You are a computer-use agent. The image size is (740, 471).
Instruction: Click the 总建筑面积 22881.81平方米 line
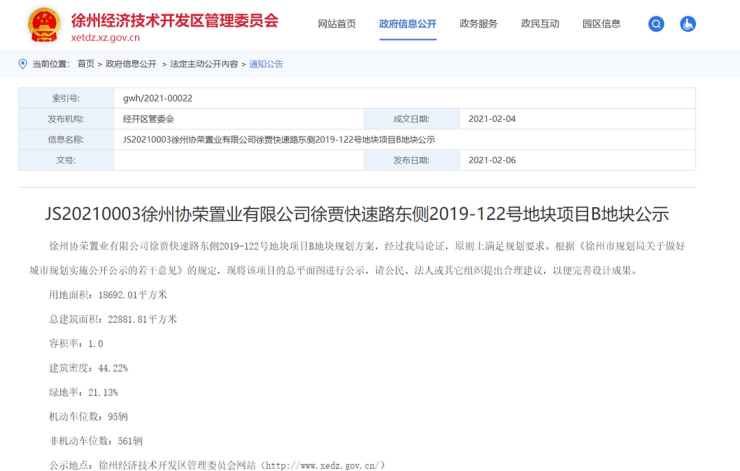pos(113,320)
